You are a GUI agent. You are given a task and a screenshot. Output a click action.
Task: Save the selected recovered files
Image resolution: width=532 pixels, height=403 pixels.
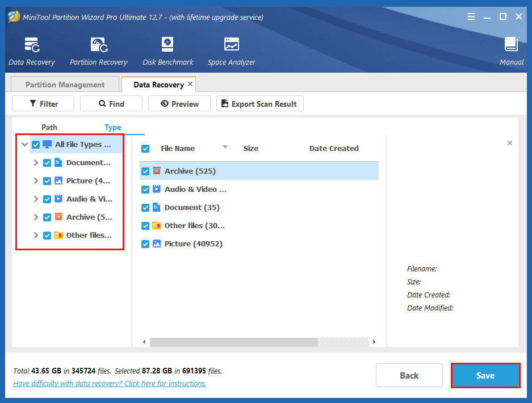point(485,375)
